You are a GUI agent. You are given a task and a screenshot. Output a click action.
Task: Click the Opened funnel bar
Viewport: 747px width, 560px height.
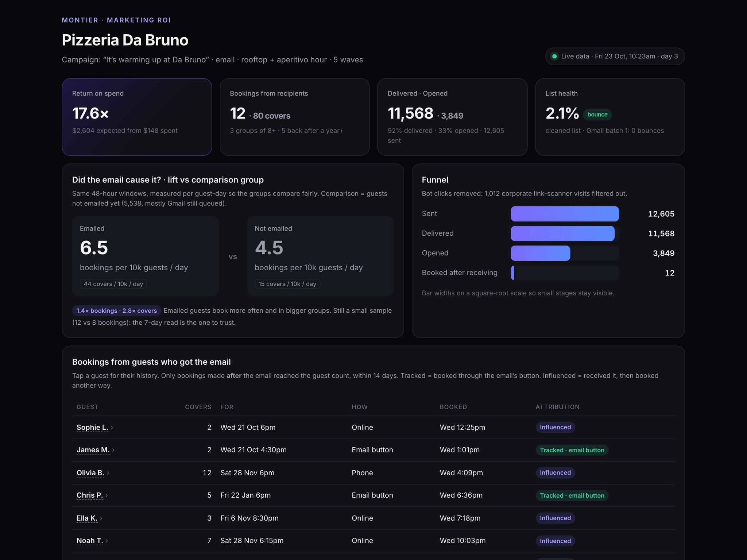pos(540,253)
